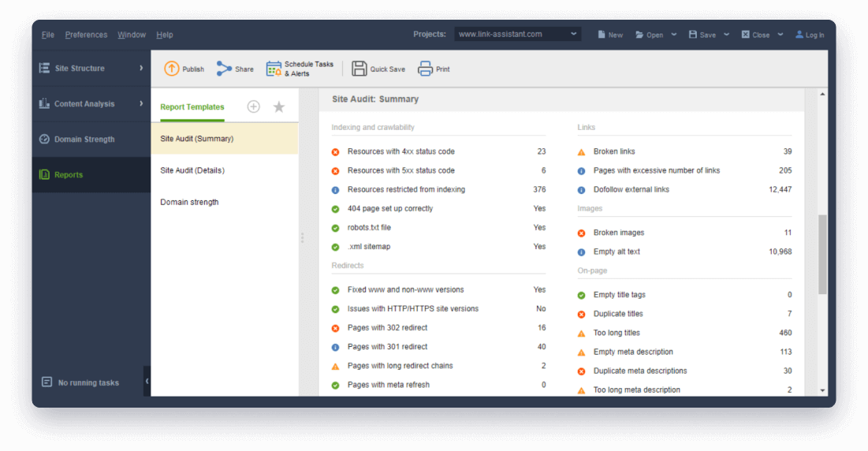The width and height of the screenshot is (868, 451).
Task: Click 'Pages with 302 redirect' text
Action: (388, 327)
